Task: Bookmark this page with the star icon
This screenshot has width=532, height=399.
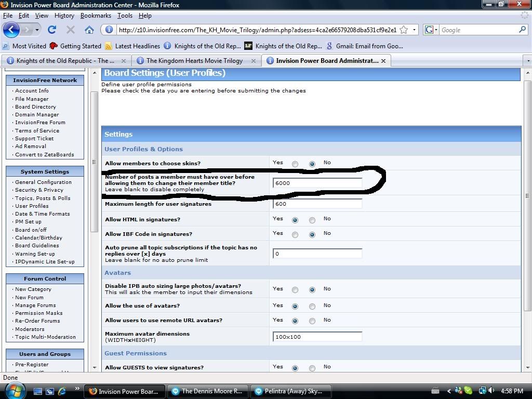Action: (x=404, y=30)
